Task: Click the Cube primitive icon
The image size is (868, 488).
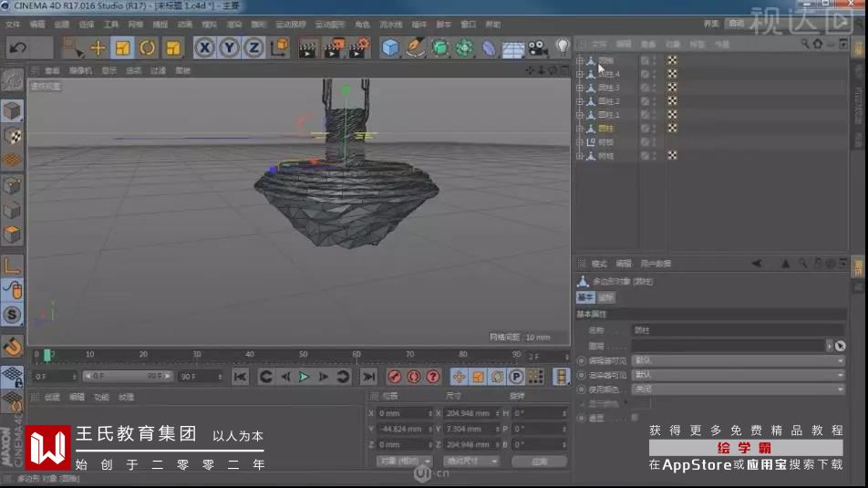Action: (x=390, y=47)
